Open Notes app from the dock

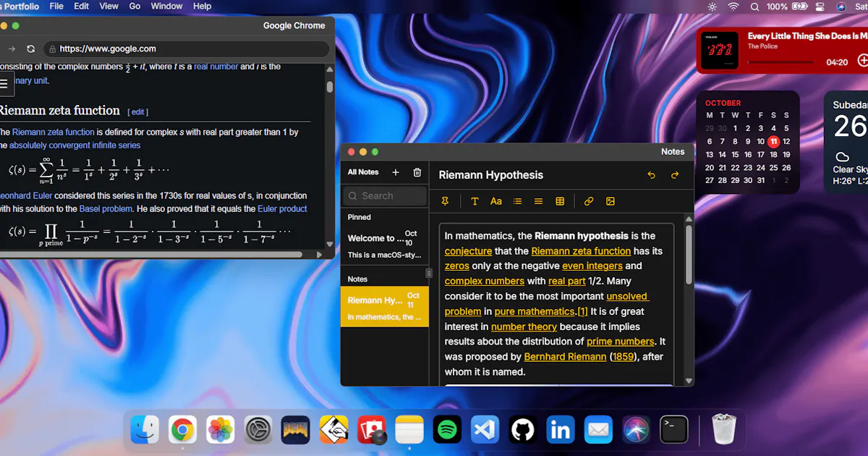(x=409, y=430)
